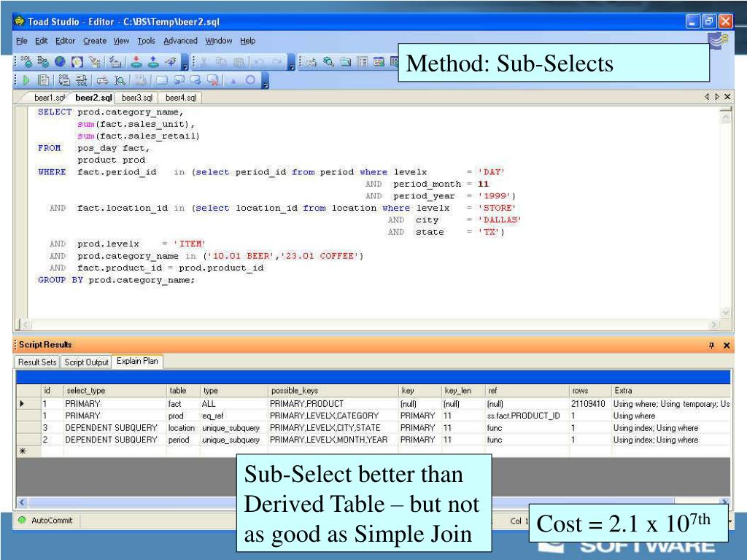Click the red down-arrow database icon
This screenshot has width=747, height=560.
136,61
